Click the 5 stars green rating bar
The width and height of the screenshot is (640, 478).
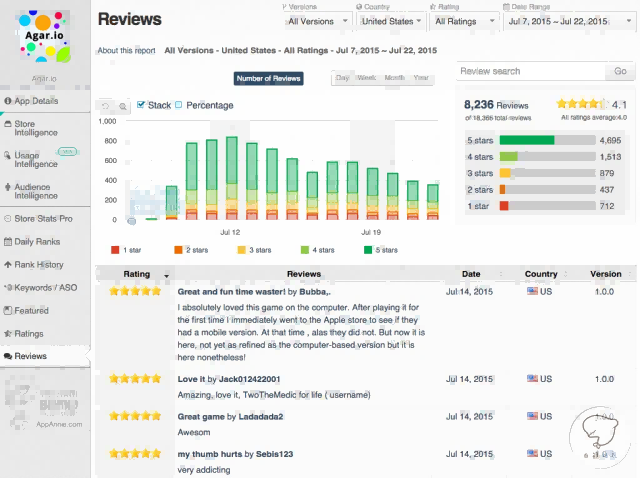[527, 140]
